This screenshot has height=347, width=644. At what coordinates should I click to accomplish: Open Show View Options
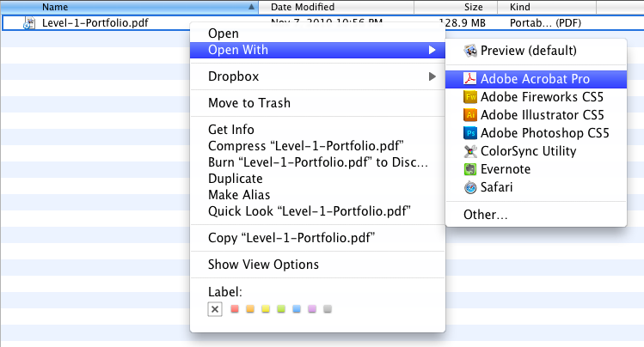(x=263, y=265)
